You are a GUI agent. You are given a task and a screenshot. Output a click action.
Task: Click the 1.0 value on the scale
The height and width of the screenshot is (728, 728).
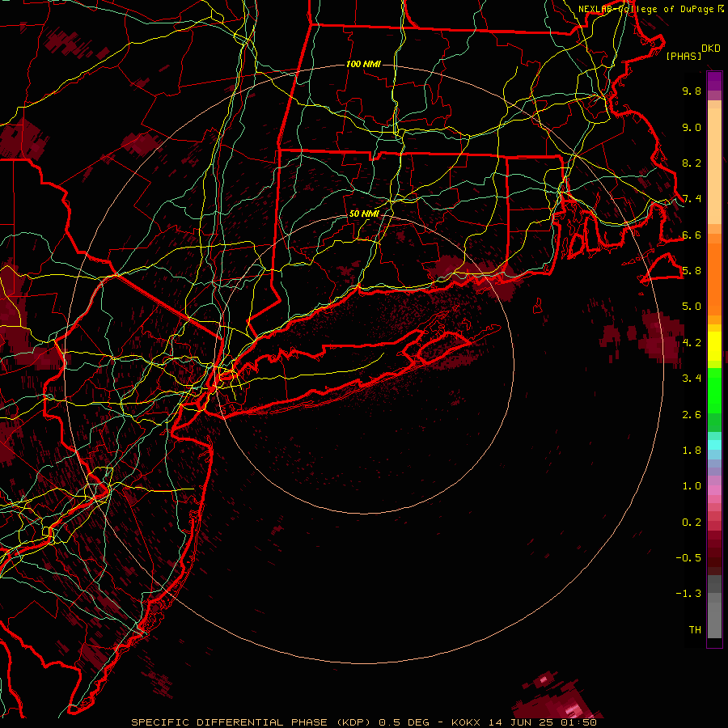692,486
